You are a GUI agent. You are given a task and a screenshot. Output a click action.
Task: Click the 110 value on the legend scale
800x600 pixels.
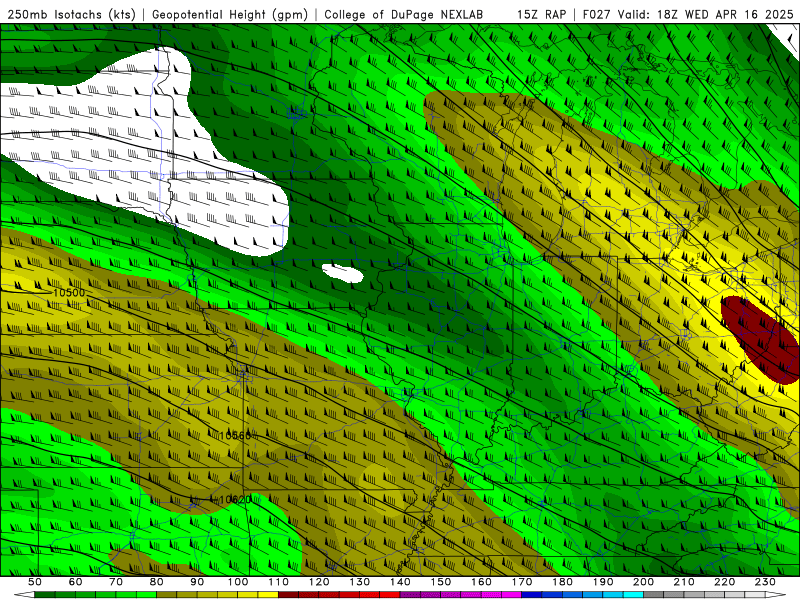click(x=278, y=582)
